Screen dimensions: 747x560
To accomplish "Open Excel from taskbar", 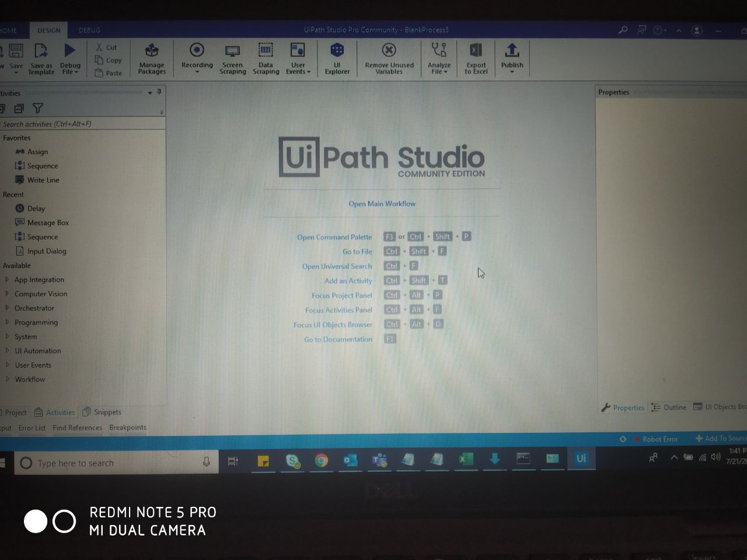I will pos(465,460).
